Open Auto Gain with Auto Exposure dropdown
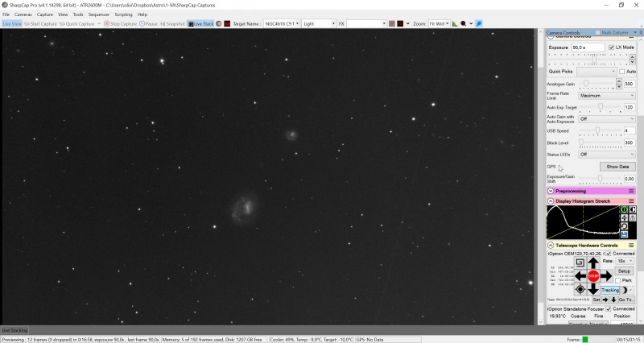The height and width of the screenshot is (343, 644). [607, 119]
